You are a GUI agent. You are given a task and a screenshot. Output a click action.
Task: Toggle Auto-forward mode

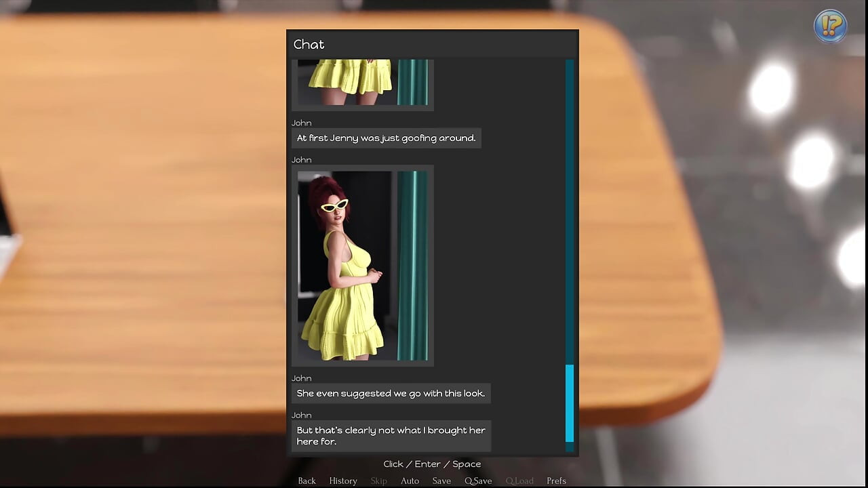pyautogui.click(x=410, y=481)
